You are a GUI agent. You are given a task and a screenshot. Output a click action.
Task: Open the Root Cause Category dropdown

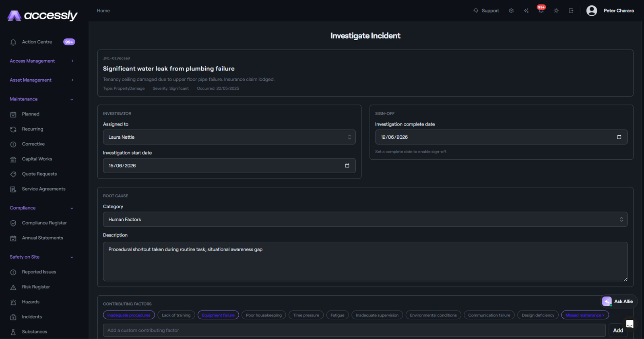click(365, 220)
